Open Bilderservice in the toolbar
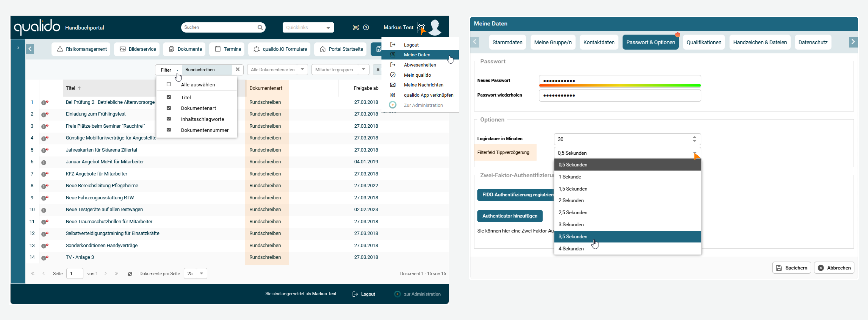 pos(137,49)
